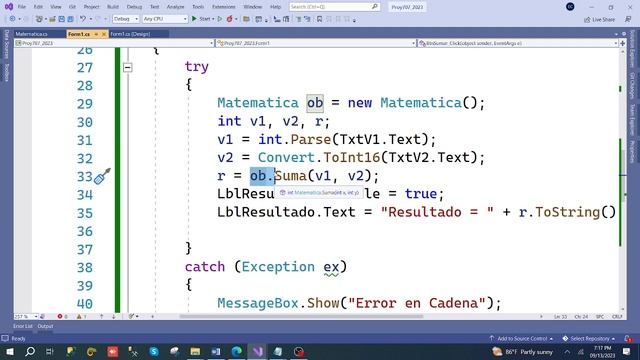Click line number 35 in the gutter
The height and width of the screenshot is (360, 640).
coord(84,213)
